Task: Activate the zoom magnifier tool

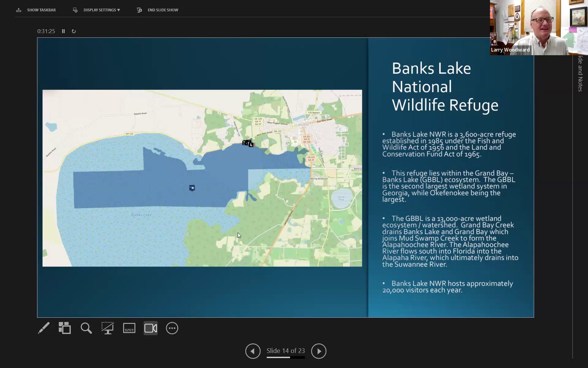Action: coord(86,328)
